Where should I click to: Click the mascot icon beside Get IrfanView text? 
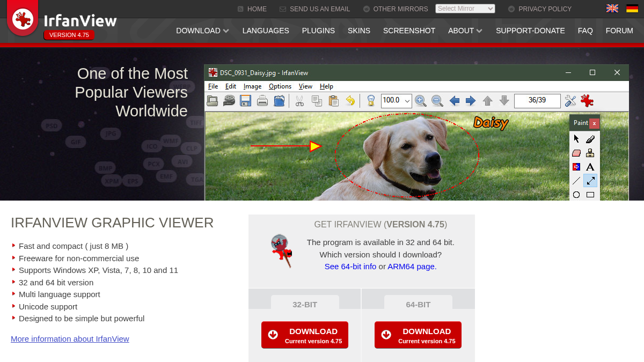click(x=281, y=250)
